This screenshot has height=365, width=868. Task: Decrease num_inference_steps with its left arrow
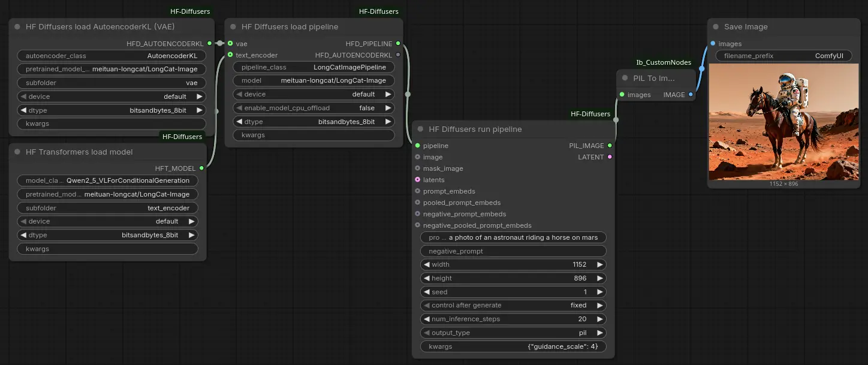tap(427, 319)
